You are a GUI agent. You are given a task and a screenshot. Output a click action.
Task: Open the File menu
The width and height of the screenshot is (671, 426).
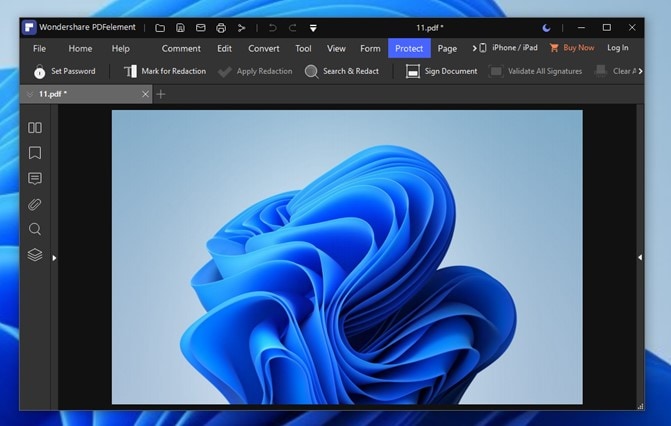click(39, 48)
